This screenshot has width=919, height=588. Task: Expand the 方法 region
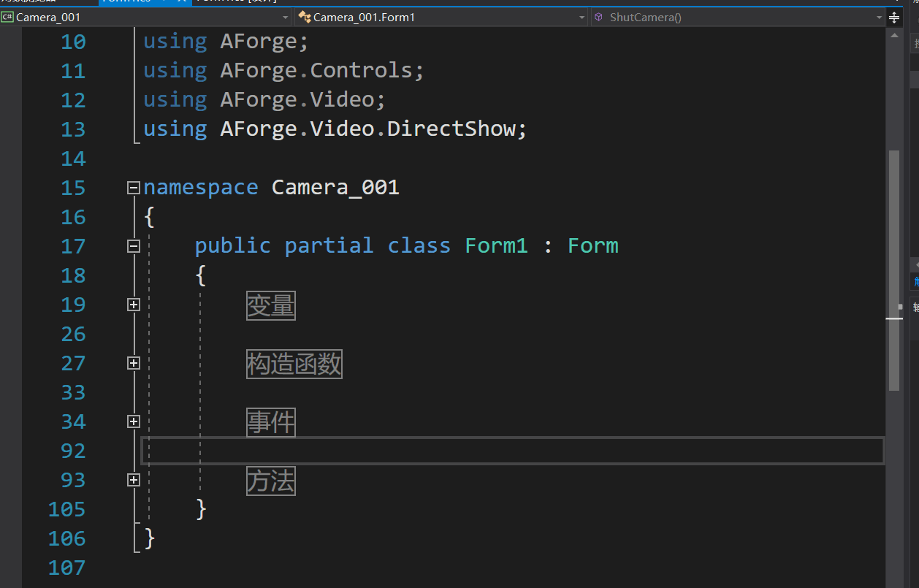point(133,480)
